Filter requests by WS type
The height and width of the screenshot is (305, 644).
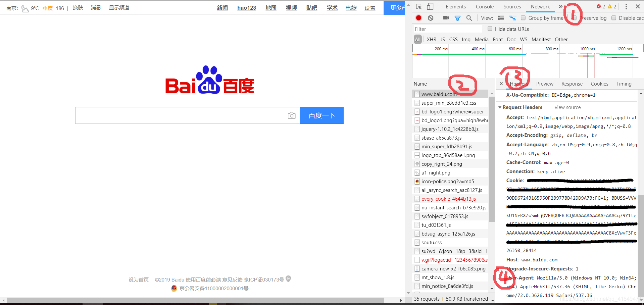524,39
